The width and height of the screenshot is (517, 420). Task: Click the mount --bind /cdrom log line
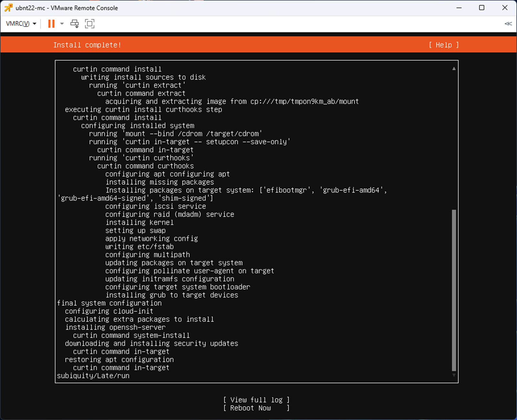pos(176,134)
